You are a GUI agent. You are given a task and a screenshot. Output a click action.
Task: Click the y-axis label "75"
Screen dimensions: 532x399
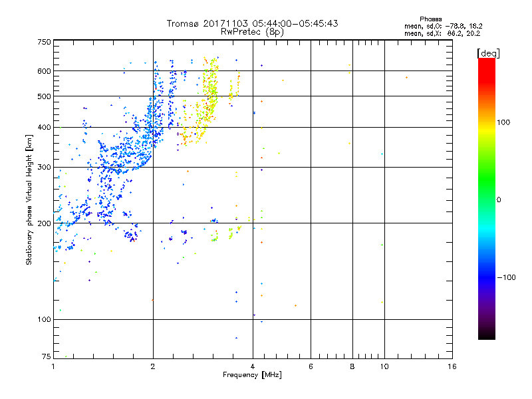[x=47, y=356]
